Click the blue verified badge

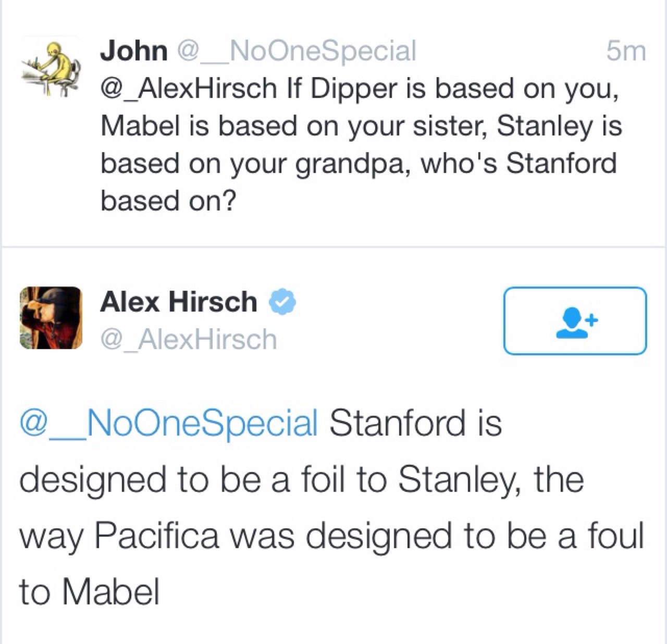tap(282, 302)
